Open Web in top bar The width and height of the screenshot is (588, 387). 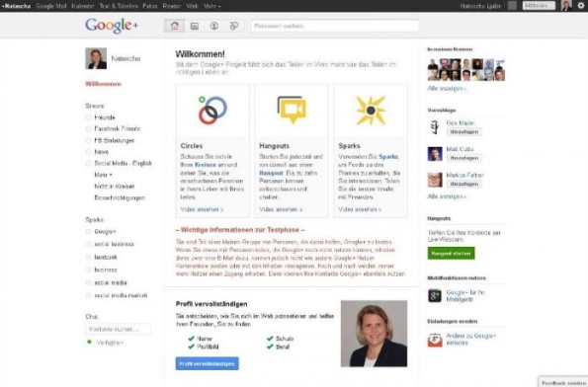click(192, 6)
